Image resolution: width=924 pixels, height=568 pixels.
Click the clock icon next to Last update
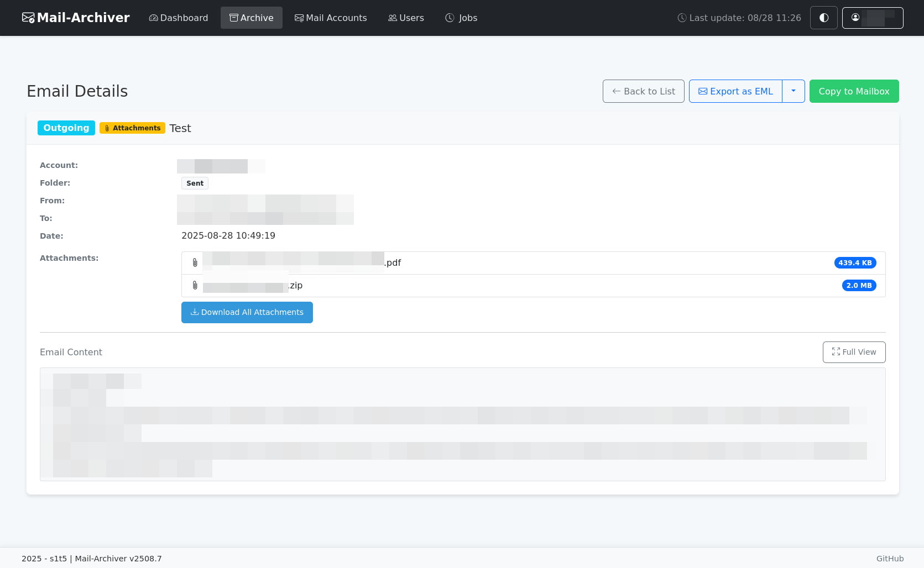coord(681,17)
